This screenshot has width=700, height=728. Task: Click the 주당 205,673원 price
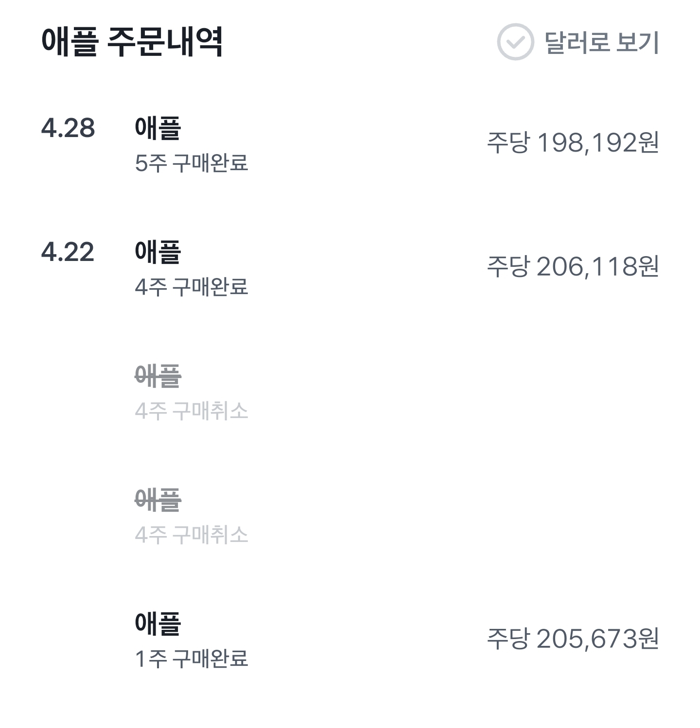[573, 638]
